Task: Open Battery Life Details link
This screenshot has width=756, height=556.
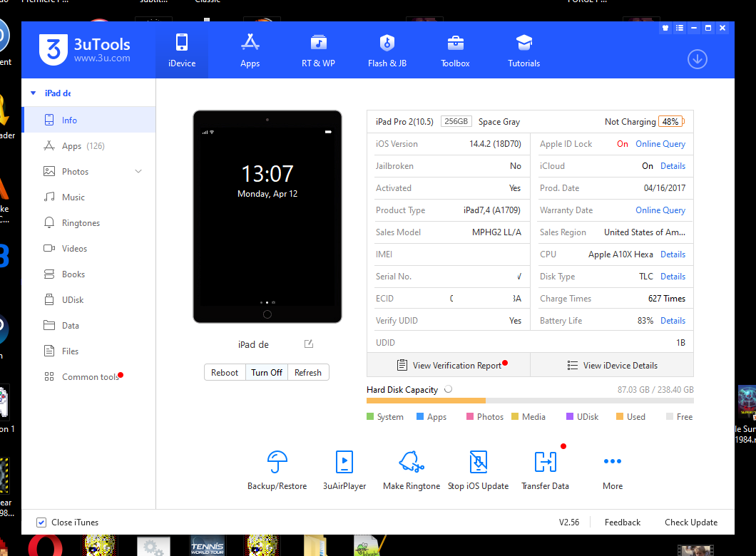Action: click(673, 321)
